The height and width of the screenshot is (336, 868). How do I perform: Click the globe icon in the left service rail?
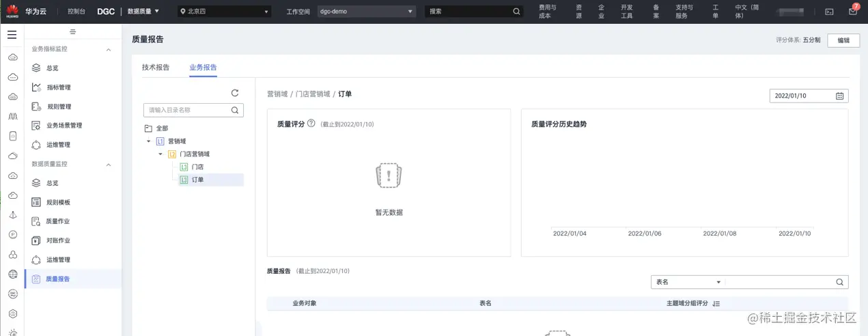coord(12,274)
